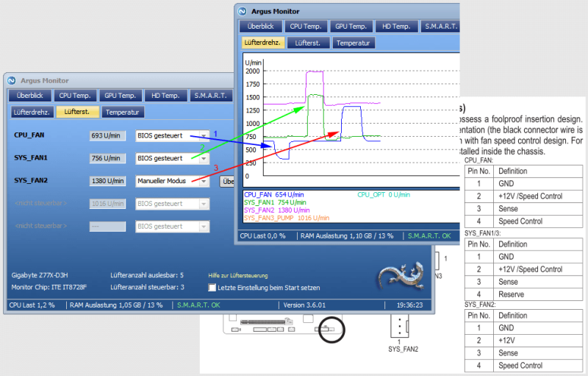This screenshot has width=588, height=376.
Task: Click 'S.M.A.R.T. OK' in the back window status bar
Action: click(x=198, y=305)
